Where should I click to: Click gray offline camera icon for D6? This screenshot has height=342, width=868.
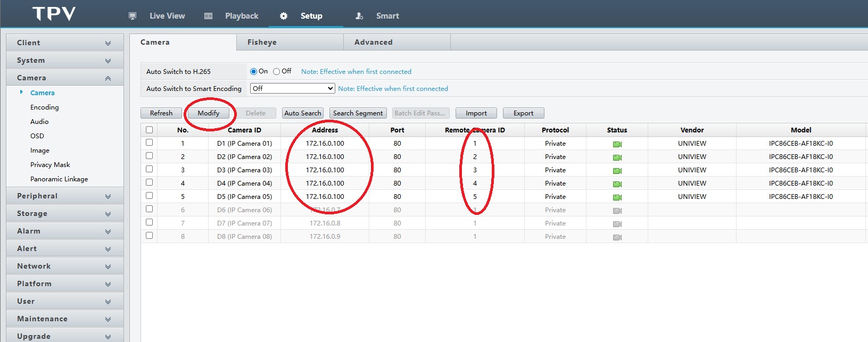(x=617, y=211)
